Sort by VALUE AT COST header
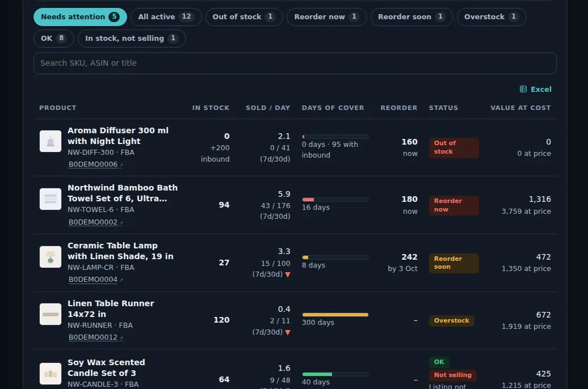This screenshot has height=389, width=588. (520, 108)
